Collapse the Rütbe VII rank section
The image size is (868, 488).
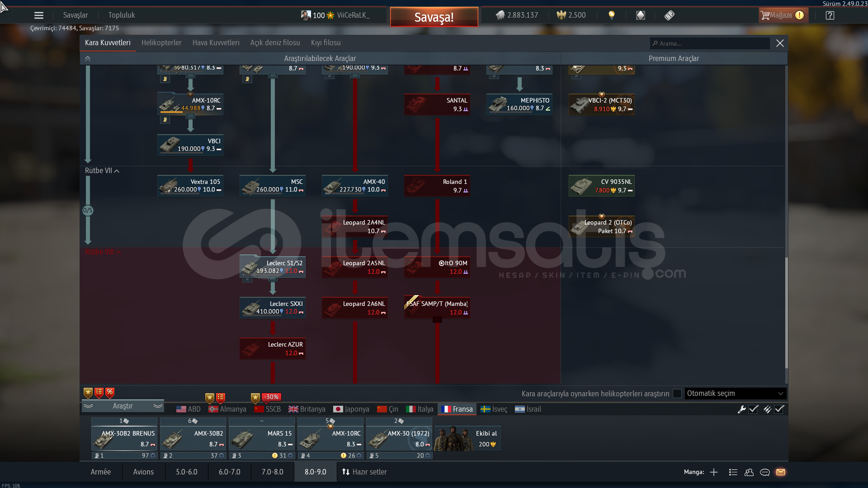[102, 171]
